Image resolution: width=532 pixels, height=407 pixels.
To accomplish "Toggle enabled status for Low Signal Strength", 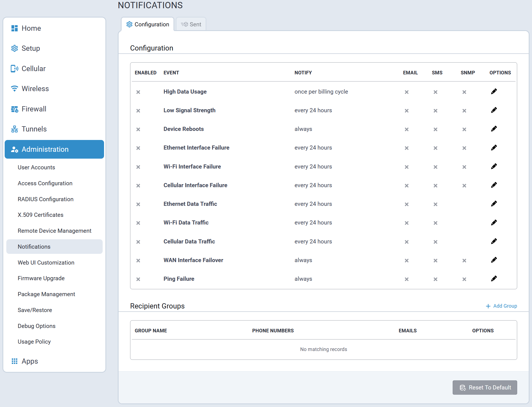I will point(138,111).
